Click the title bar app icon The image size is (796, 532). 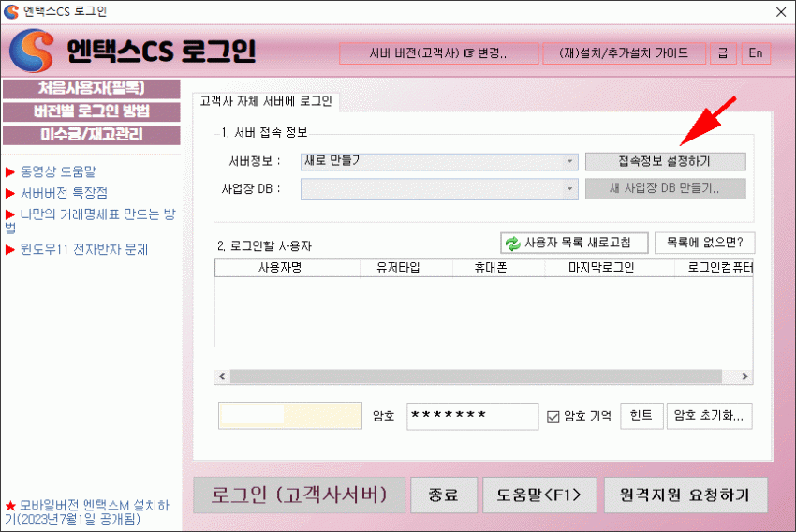(10, 11)
